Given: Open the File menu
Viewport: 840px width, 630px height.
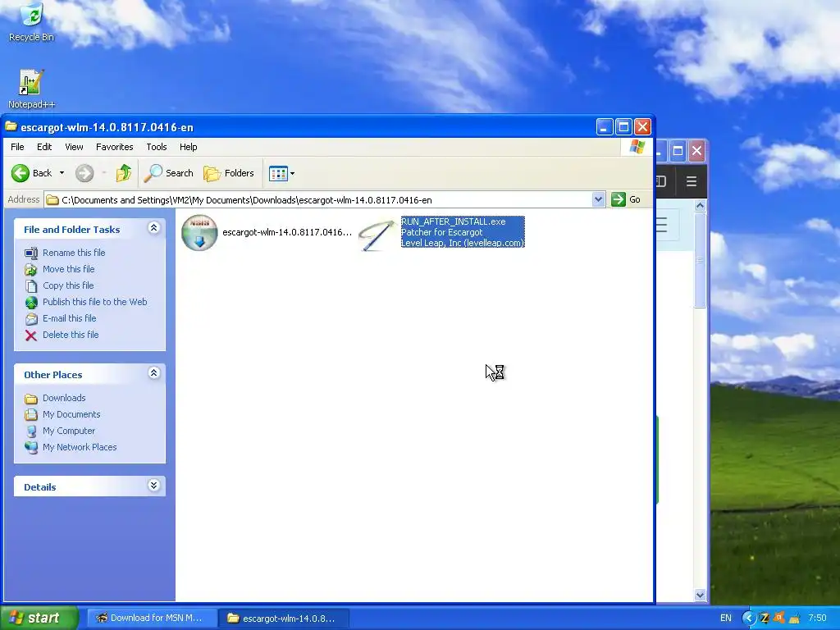Looking at the screenshot, I should tap(17, 147).
